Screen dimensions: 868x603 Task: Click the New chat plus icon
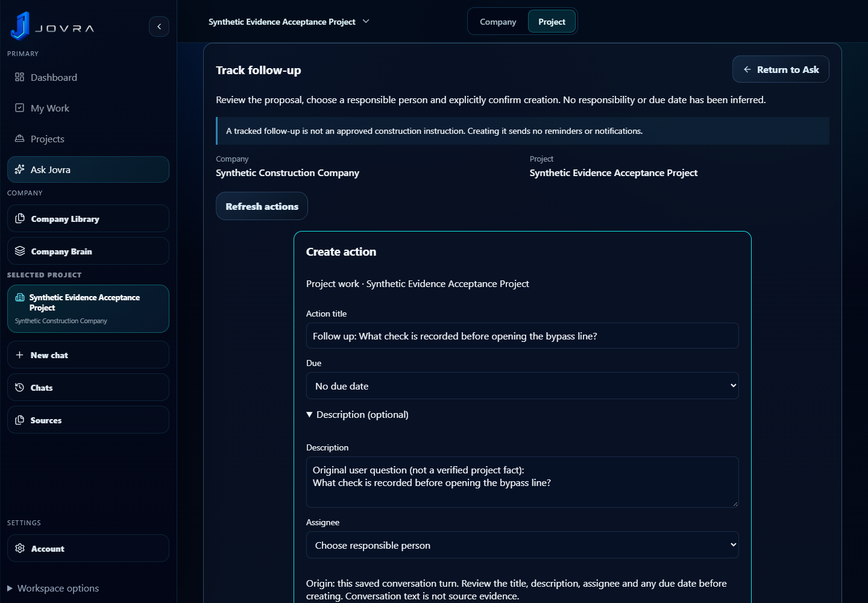[x=20, y=355]
